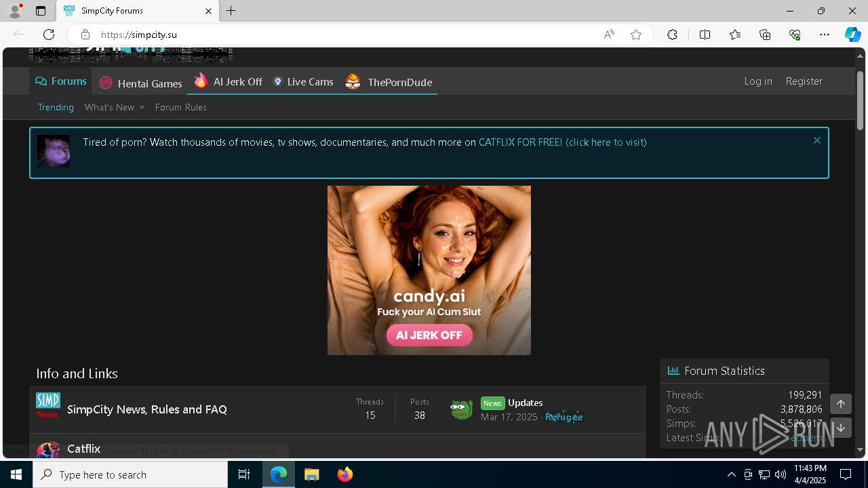Click the SimpCity News forum icon
The height and width of the screenshot is (488, 868).
coord(48,405)
